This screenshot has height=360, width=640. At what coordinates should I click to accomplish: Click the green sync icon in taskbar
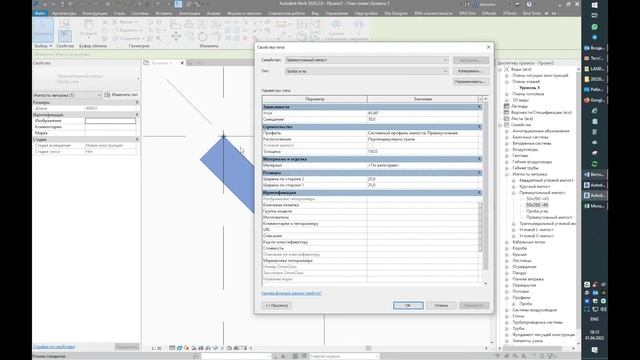pos(594,164)
